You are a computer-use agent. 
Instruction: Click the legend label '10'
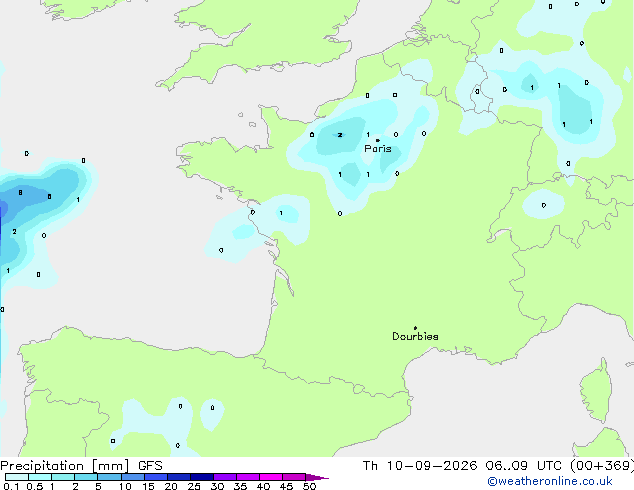(125, 486)
